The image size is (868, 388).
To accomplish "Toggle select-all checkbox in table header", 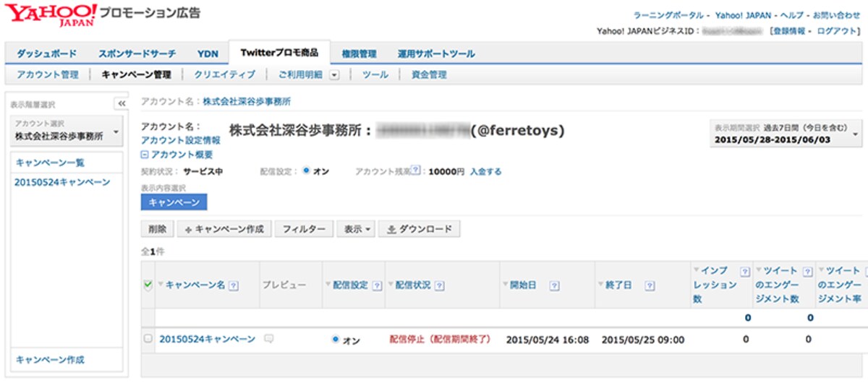I will (148, 285).
